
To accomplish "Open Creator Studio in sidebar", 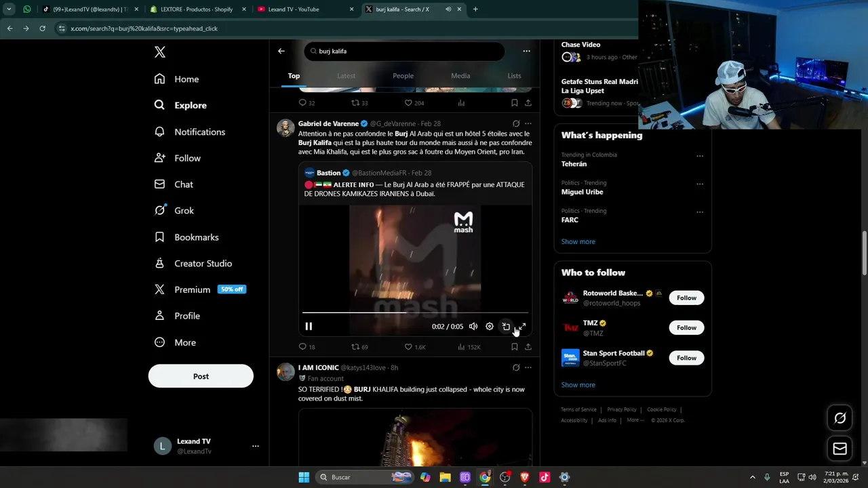I will click(193, 264).
